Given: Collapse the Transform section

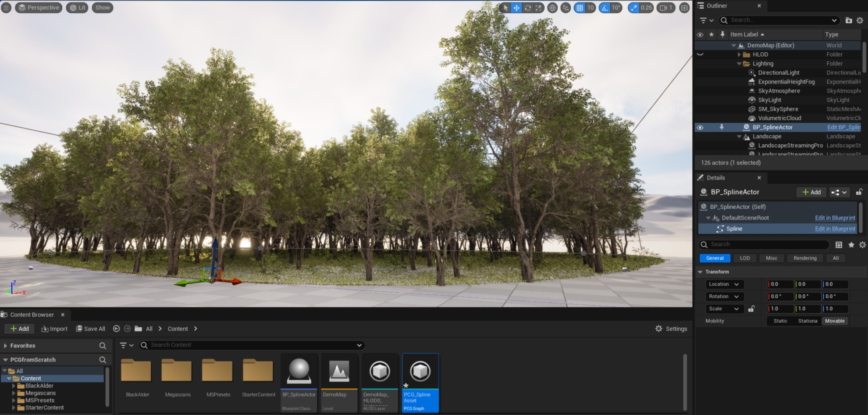Looking at the screenshot, I should tap(701, 272).
